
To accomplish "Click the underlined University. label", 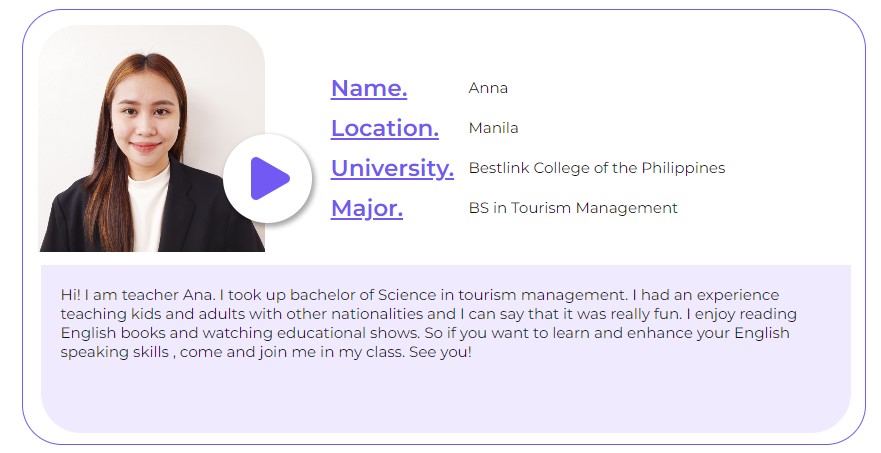I will click(392, 168).
